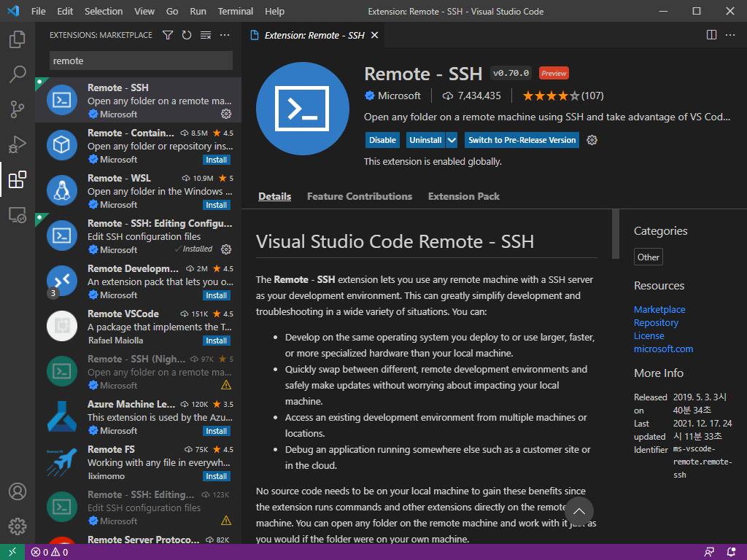This screenshot has height=560, width=747.
Task: Open the Selection menu
Action: [x=104, y=11]
